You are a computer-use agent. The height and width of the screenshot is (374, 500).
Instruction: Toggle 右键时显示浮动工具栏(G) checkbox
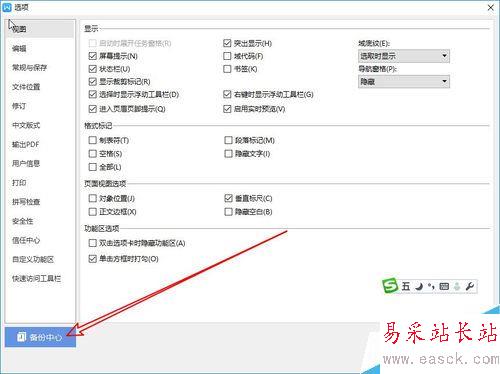point(227,94)
